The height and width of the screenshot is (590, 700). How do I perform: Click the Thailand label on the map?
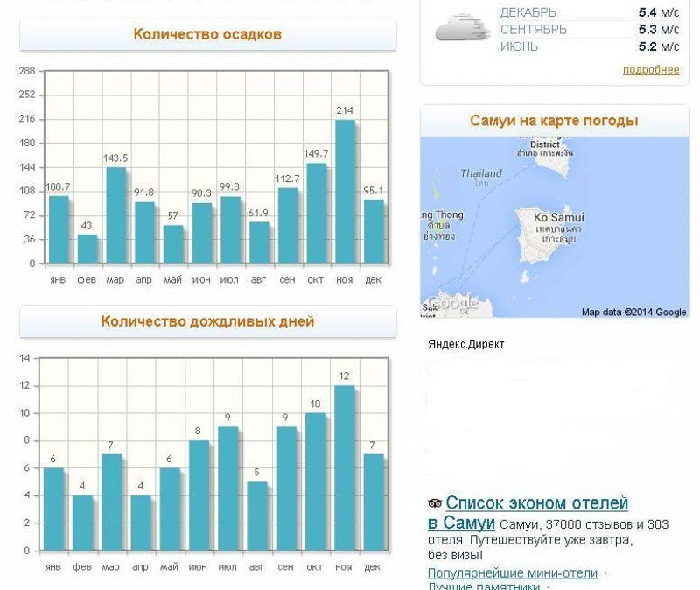tap(481, 173)
